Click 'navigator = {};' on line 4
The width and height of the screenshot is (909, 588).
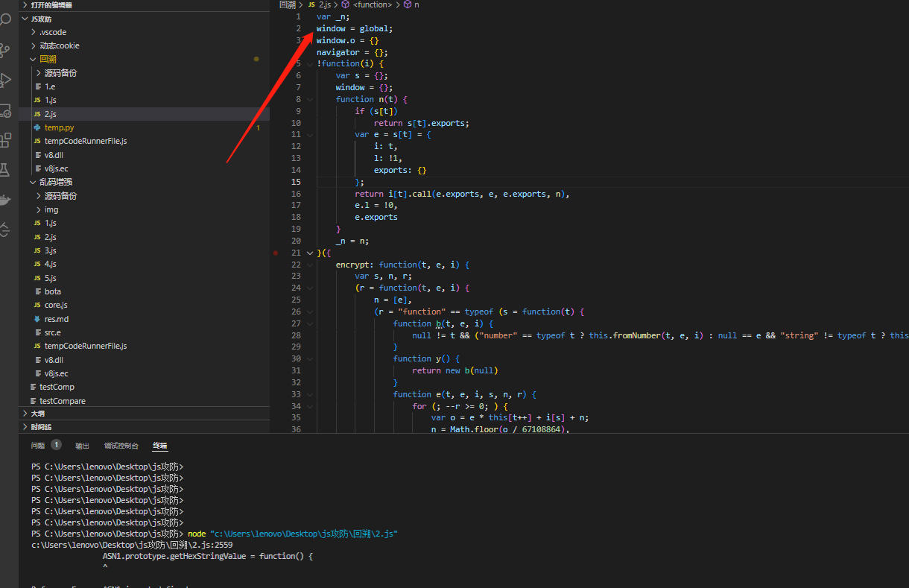pyautogui.click(x=352, y=52)
